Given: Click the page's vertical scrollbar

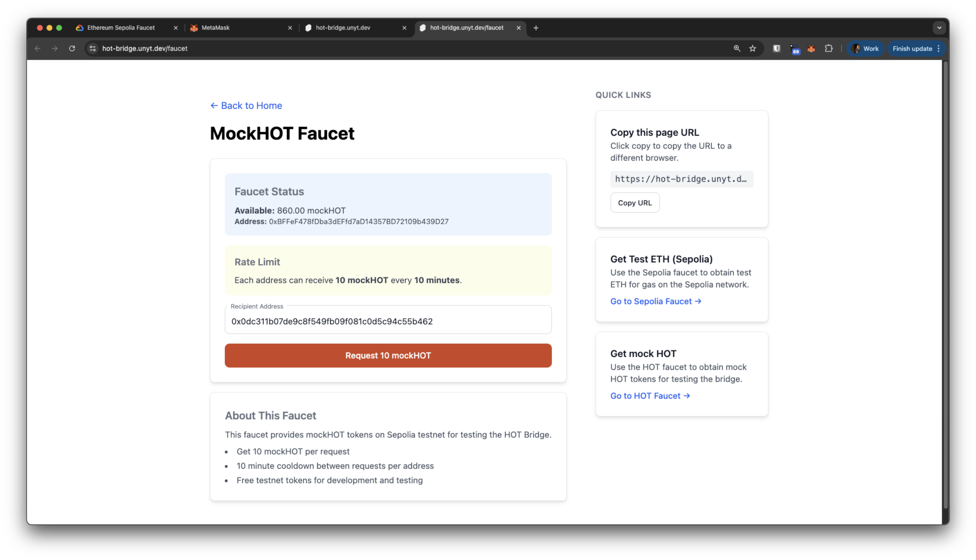Looking at the screenshot, I should coord(945,285).
